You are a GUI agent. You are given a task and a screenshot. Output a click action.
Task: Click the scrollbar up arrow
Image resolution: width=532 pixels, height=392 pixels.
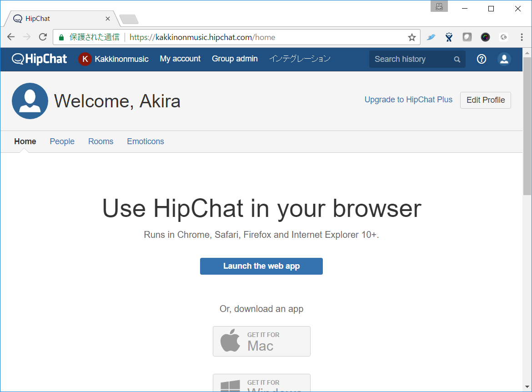pyautogui.click(x=527, y=53)
